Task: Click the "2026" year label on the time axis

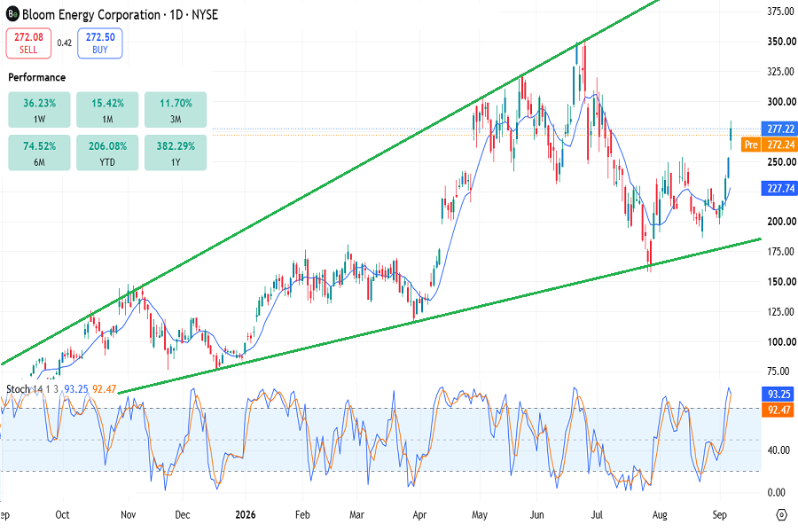Action: click(246, 514)
